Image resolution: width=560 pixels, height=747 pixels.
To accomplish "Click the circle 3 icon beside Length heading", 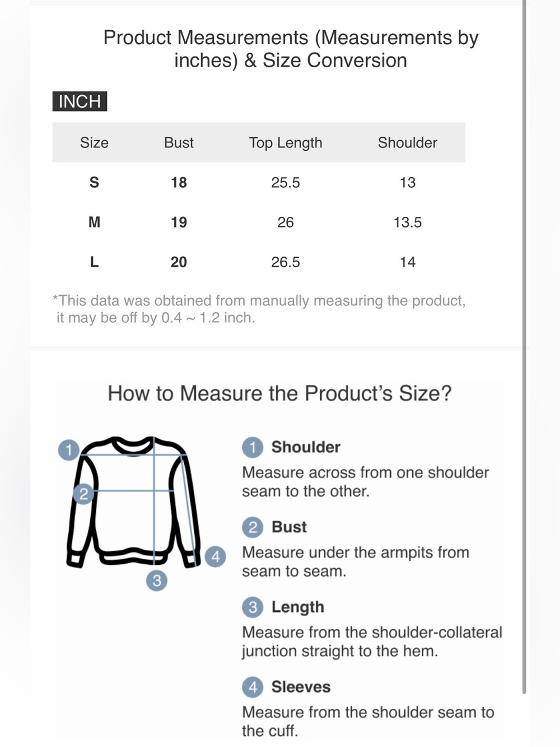I will 253,607.
